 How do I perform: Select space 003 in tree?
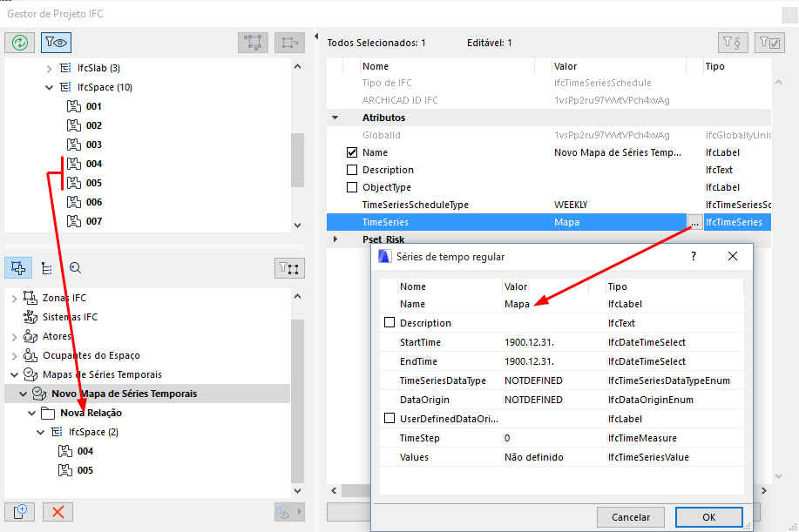click(x=94, y=145)
